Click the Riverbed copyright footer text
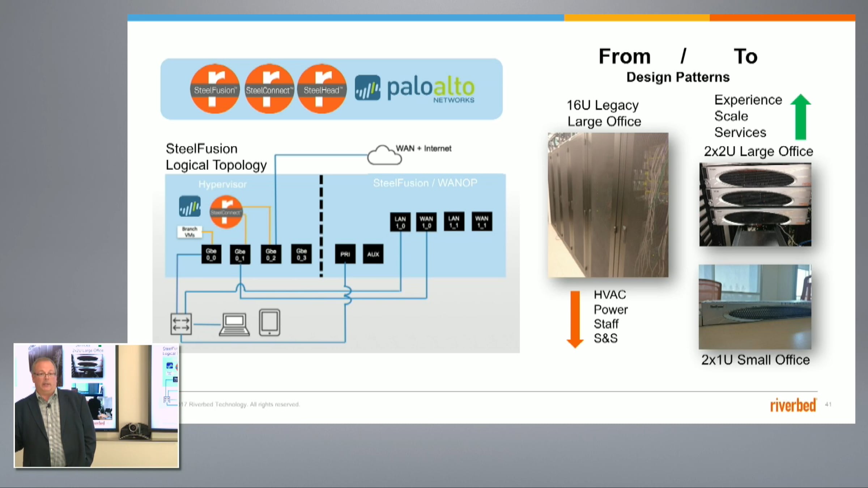868x488 pixels. pos(240,404)
